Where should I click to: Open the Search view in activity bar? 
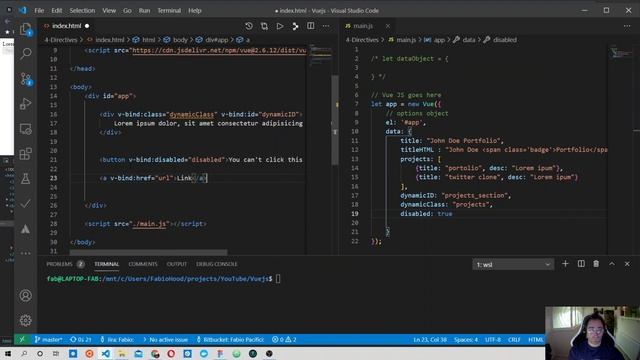pyautogui.click(x=26, y=53)
